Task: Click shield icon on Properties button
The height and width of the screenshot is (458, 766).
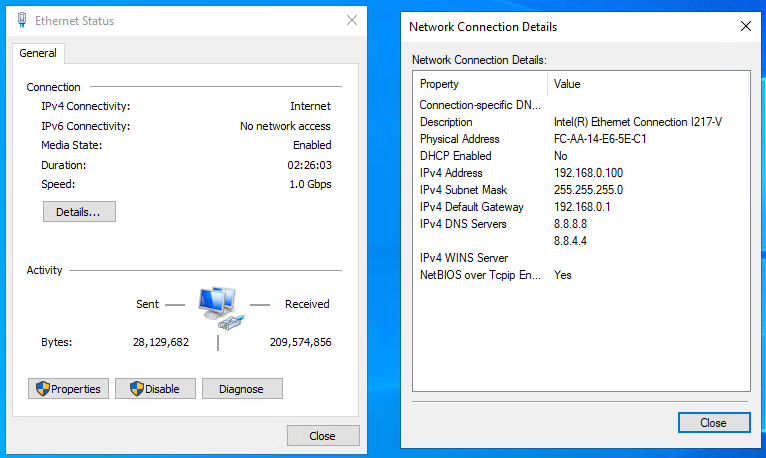Action: [x=43, y=389]
